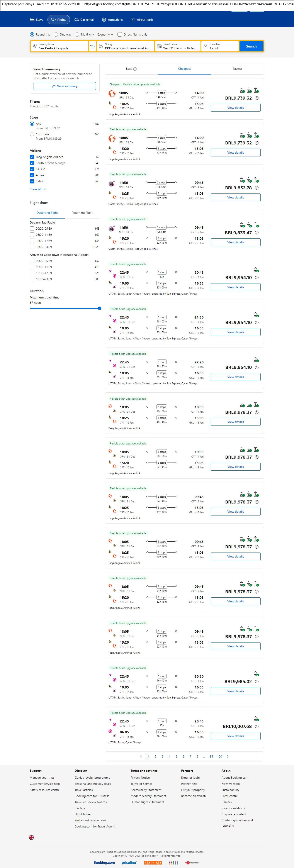Viewport: 294px width, 868px height.
Task: Open the Airport taxis section
Action: tap(142, 20)
